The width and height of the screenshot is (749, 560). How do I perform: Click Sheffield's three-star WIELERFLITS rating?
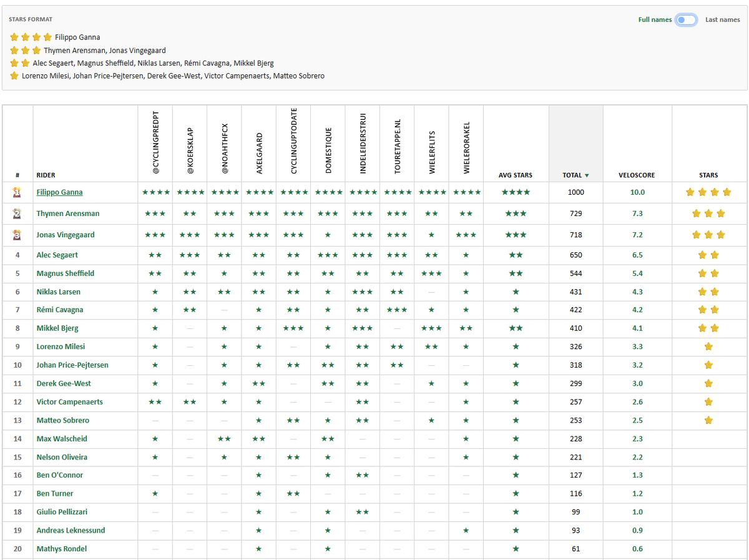point(431,273)
